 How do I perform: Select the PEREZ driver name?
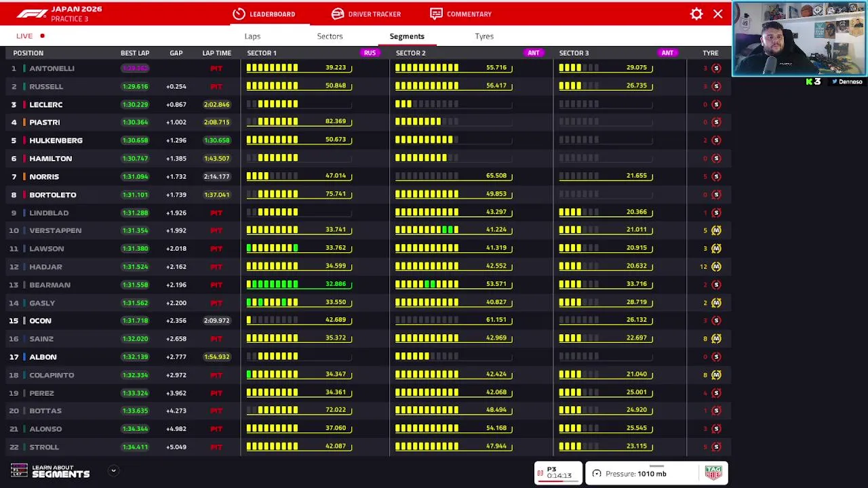tap(41, 393)
